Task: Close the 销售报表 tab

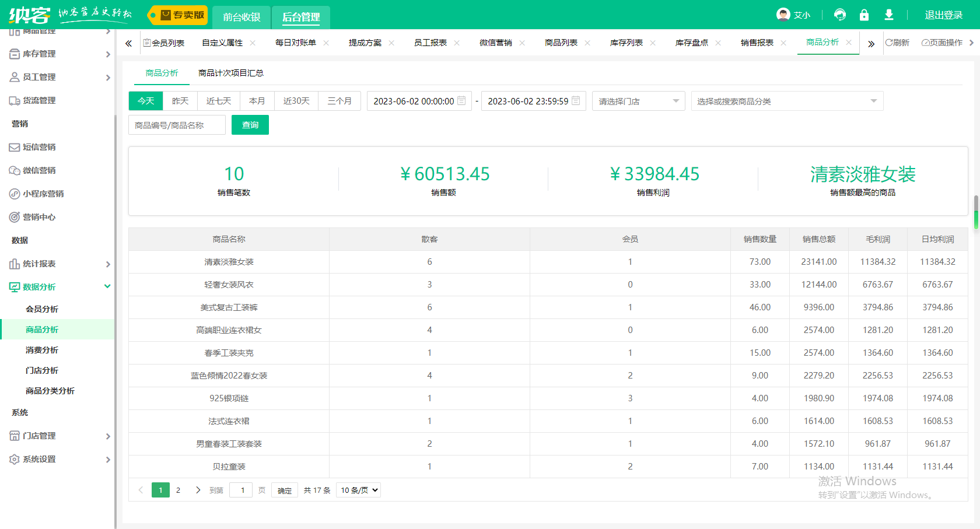Action: click(x=783, y=43)
